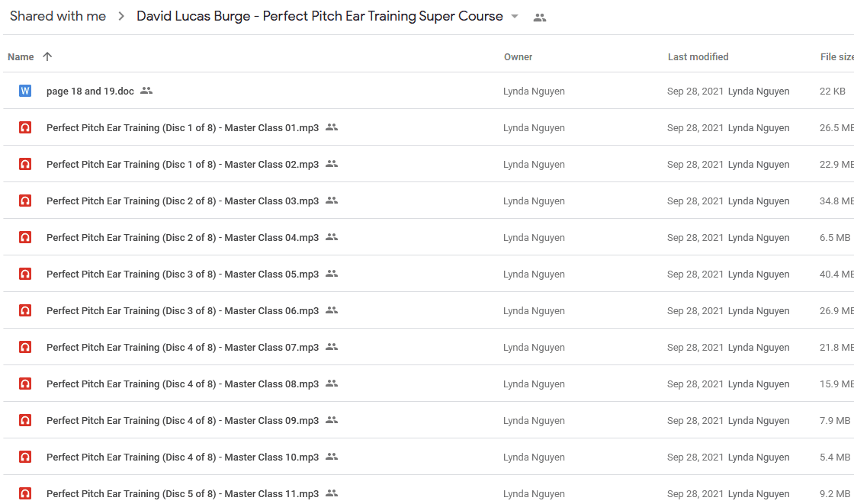Image resolution: width=854 pixels, height=504 pixels.
Task: Open the folder name dropdown arrow
Action: click(515, 16)
